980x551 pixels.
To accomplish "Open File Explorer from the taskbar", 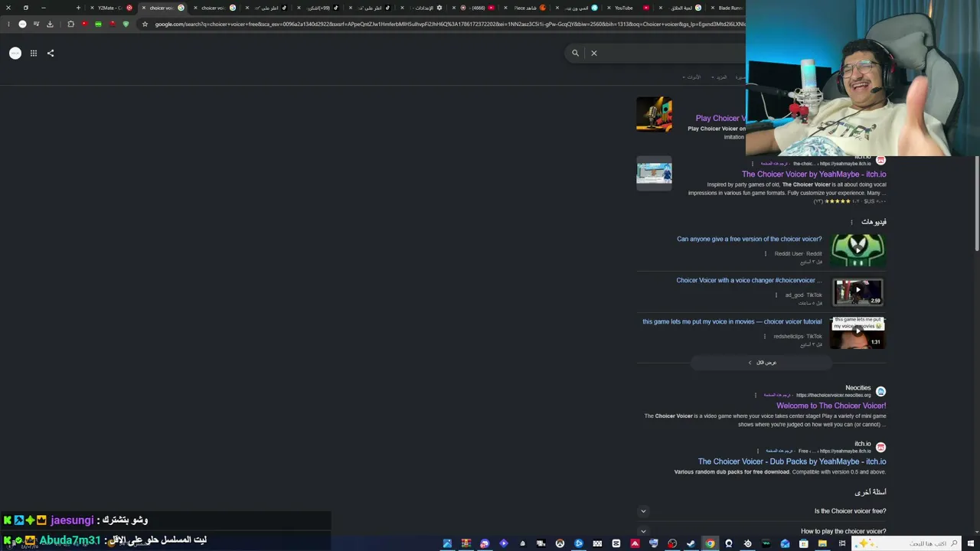I will pyautogui.click(x=822, y=544).
